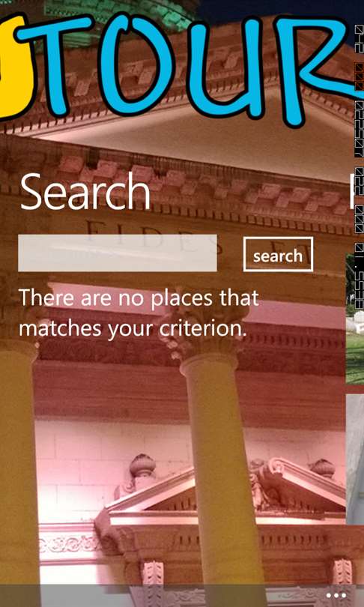Click the blue letter T in title

click(54, 66)
